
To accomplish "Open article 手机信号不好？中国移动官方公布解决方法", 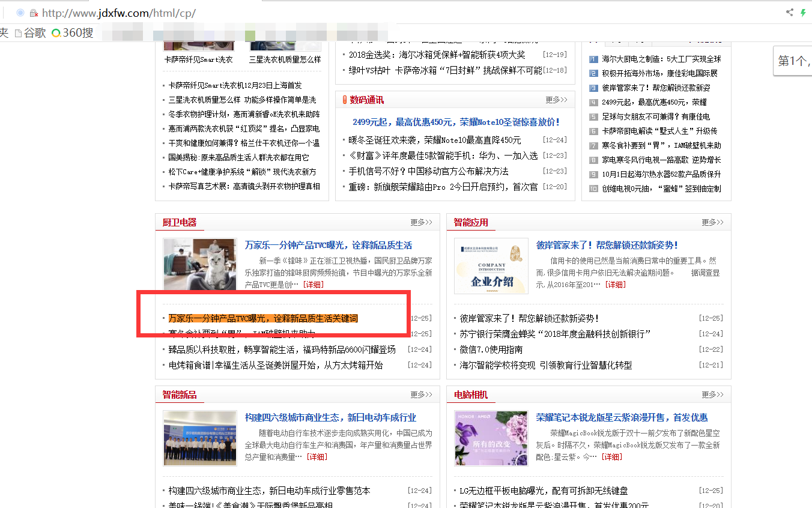I will point(429,171).
